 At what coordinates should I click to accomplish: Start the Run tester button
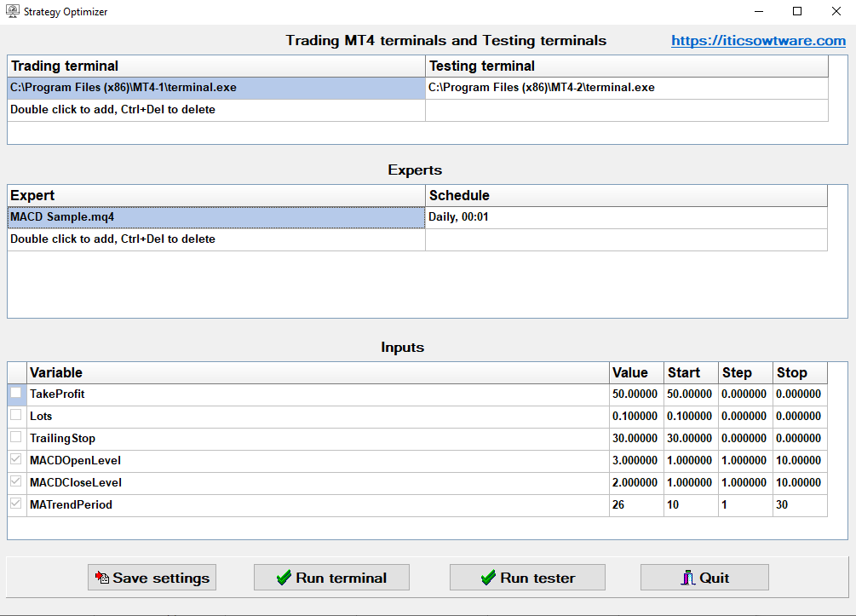click(527, 578)
